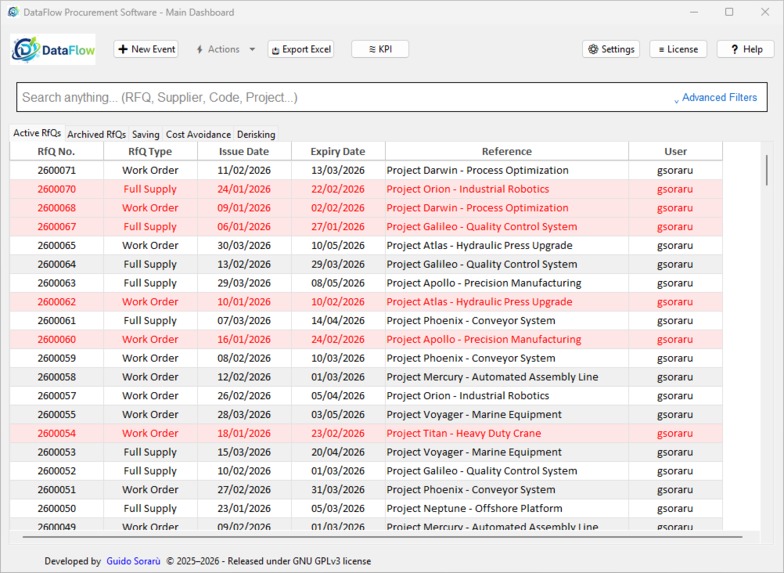The image size is (784, 573).
Task: Maximize the DataFlow window
Action: [729, 12]
